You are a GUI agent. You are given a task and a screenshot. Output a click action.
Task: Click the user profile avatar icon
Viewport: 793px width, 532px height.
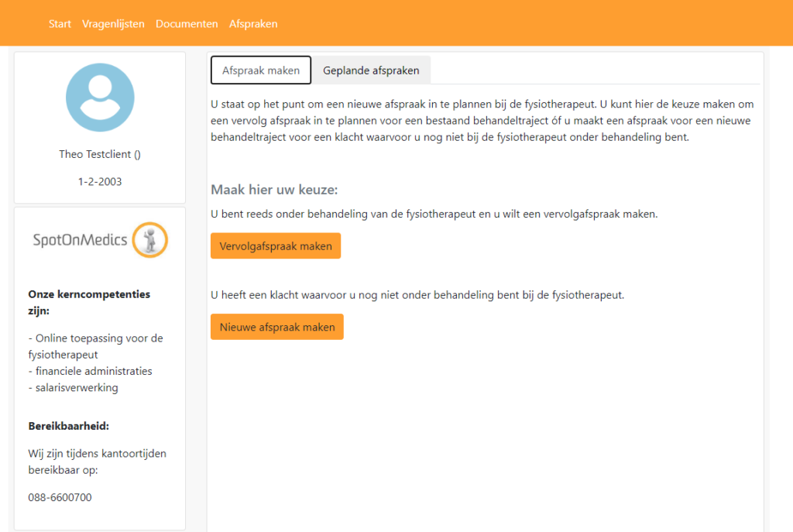pyautogui.click(x=100, y=98)
